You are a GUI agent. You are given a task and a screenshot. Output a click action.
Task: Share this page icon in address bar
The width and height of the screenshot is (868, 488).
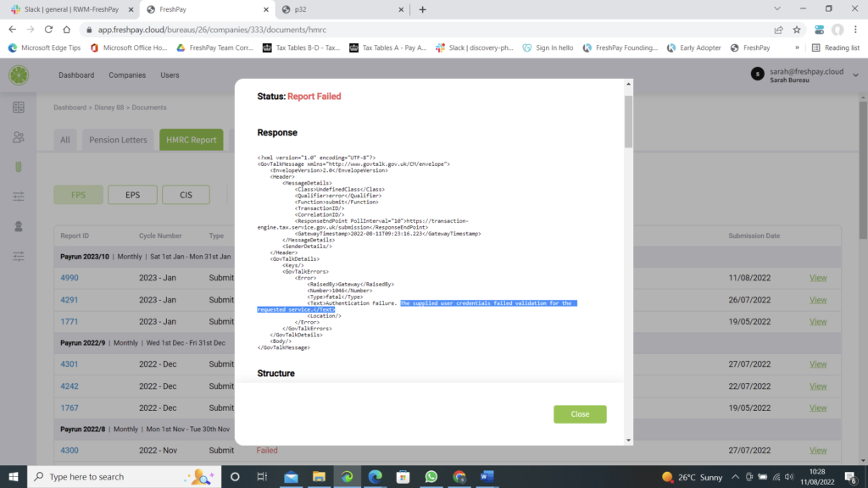click(x=778, y=30)
